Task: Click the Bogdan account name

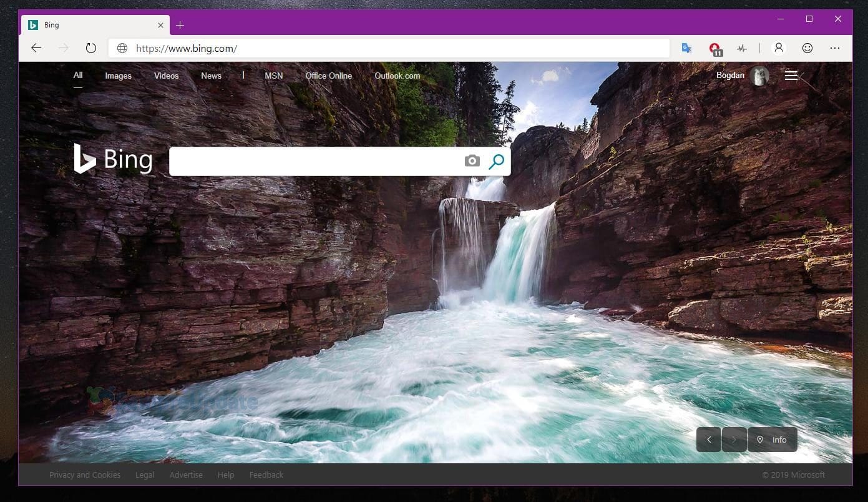Action: [730, 75]
